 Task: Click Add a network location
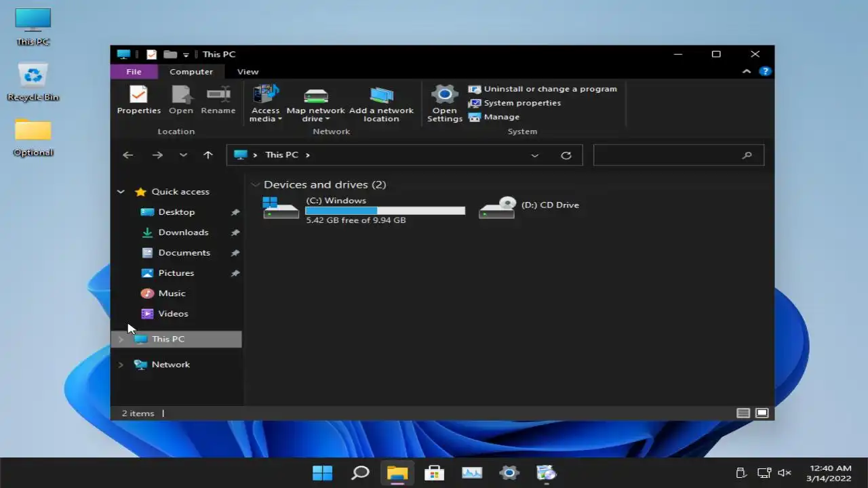(x=381, y=104)
